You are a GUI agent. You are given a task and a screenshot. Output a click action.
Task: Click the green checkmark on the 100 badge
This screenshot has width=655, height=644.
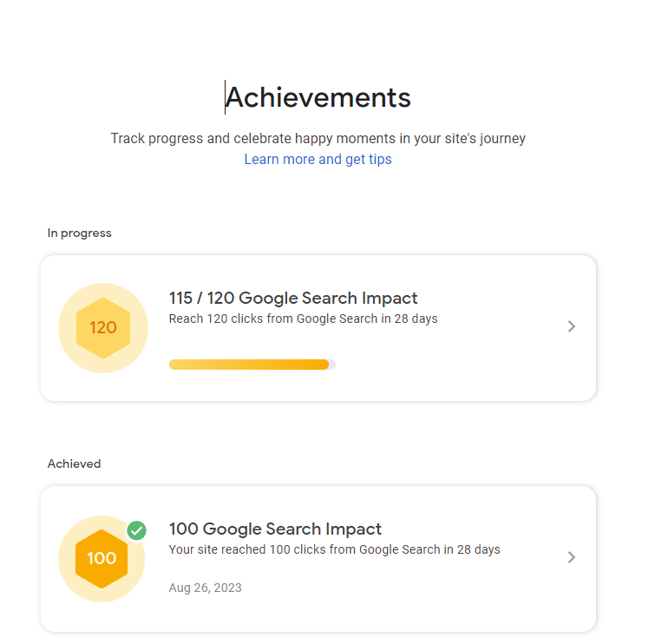(136, 531)
